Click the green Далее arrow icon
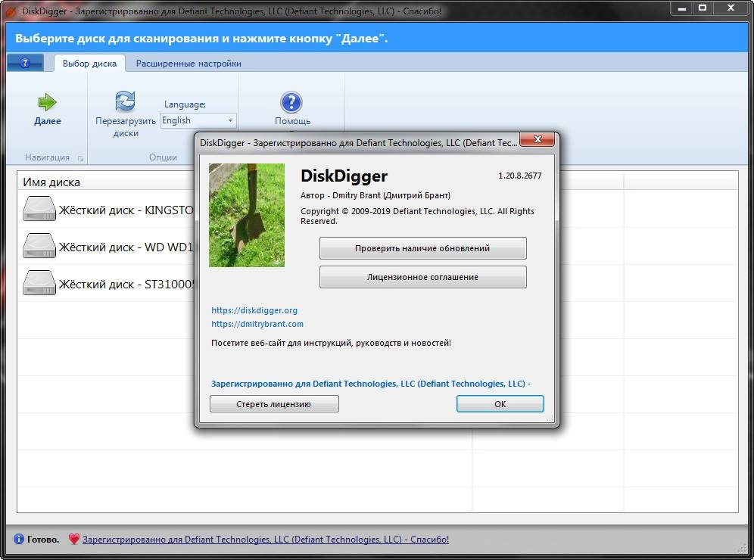 tap(47, 102)
